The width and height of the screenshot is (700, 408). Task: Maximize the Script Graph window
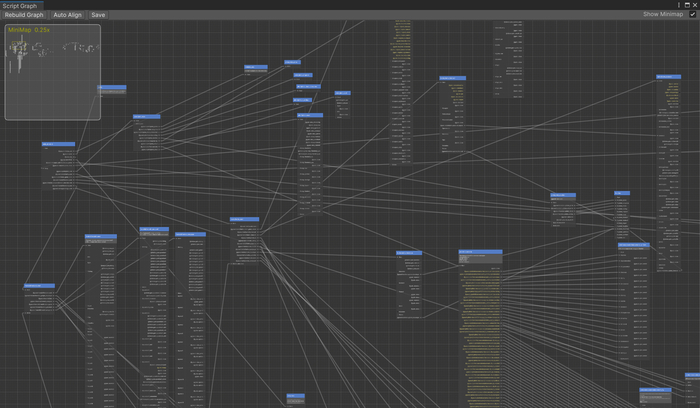pos(686,5)
